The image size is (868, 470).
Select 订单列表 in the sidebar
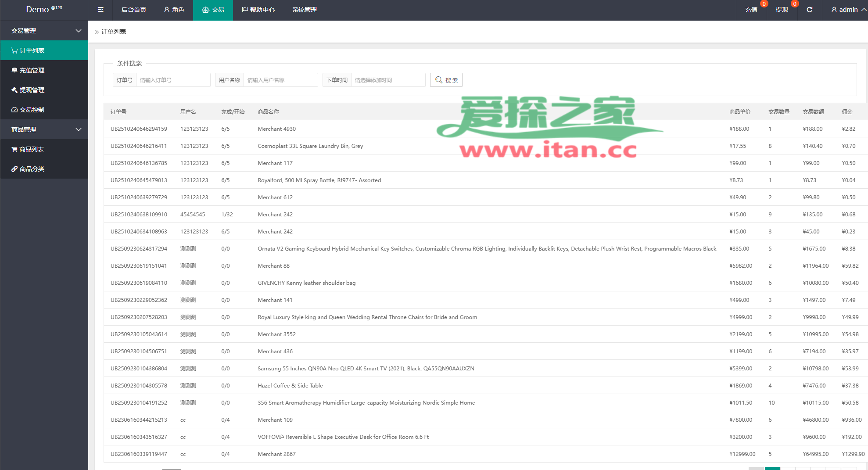tap(32, 50)
